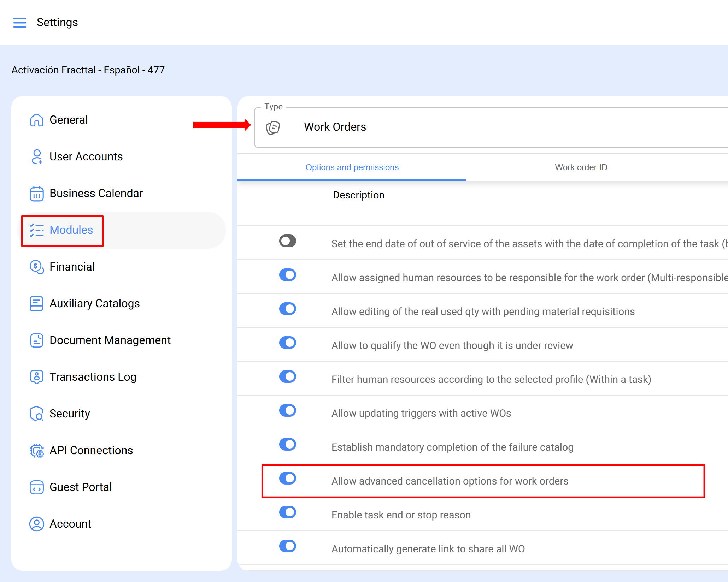Enable the out-of-service end date toggle
This screenshot has width=728, height=582.
click(287, 241)
